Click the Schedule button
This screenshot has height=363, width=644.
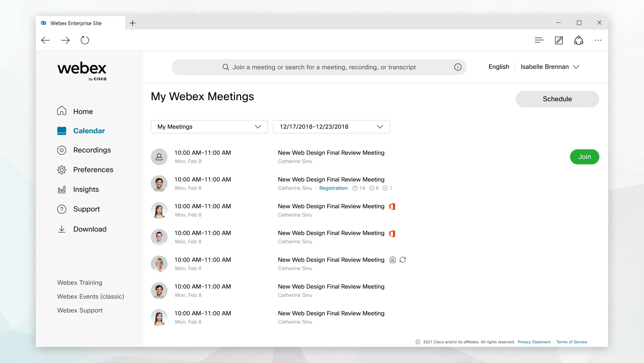click(557, 99)
